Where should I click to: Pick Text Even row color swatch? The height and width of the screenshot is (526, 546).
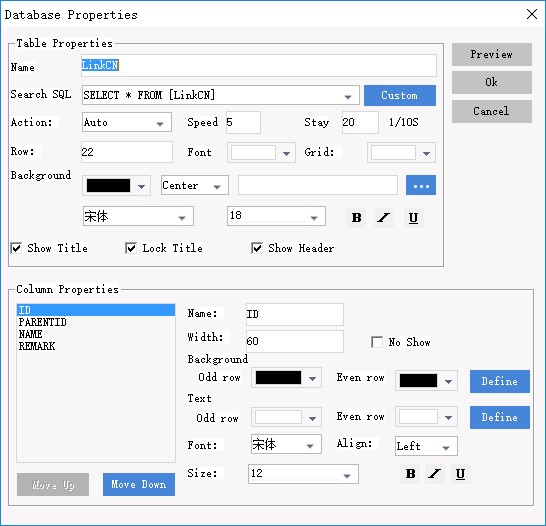click(x=418, y=416)
